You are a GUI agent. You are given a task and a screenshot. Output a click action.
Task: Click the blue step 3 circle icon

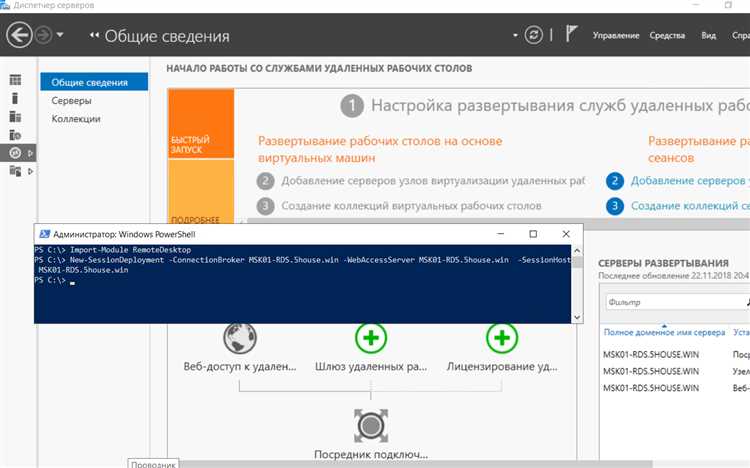coord(615,206)
